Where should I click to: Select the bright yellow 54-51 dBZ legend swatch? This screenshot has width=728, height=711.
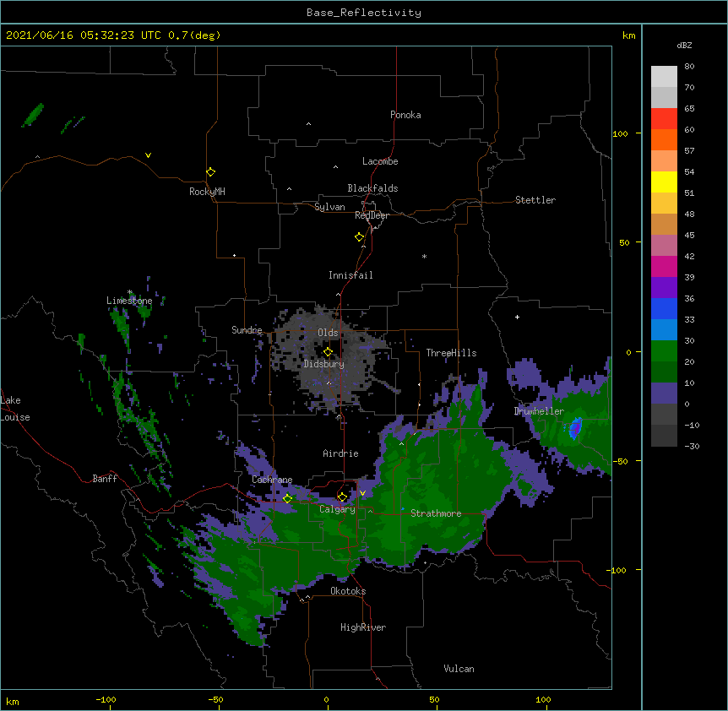pos(664,182)
